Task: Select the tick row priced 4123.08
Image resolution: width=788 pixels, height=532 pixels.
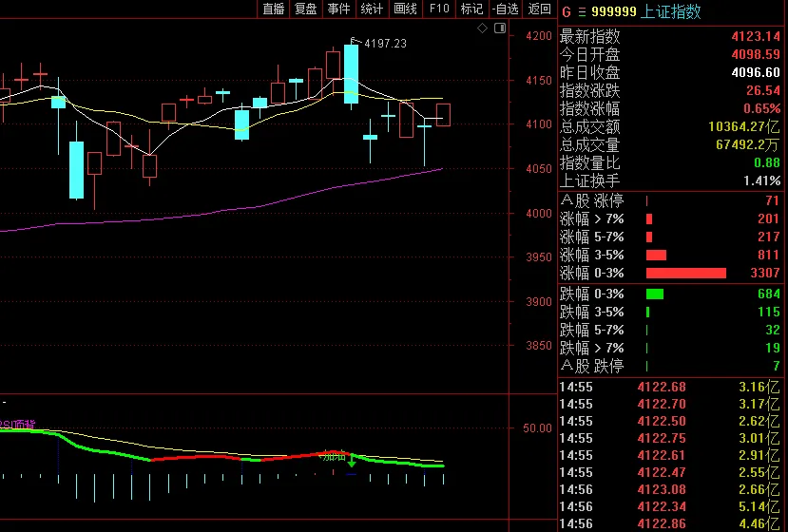Action: [x=670, y=490]
